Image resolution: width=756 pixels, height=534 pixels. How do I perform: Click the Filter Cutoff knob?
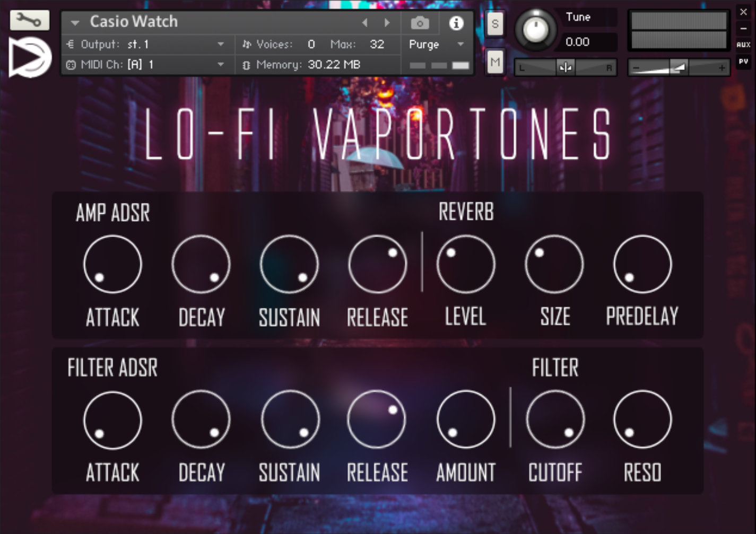(x=555, y=419)
